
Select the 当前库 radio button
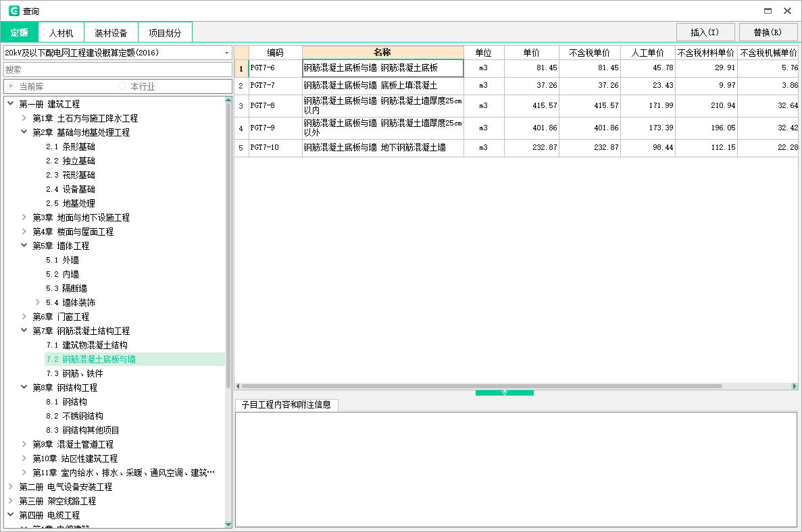coord(11,86)
